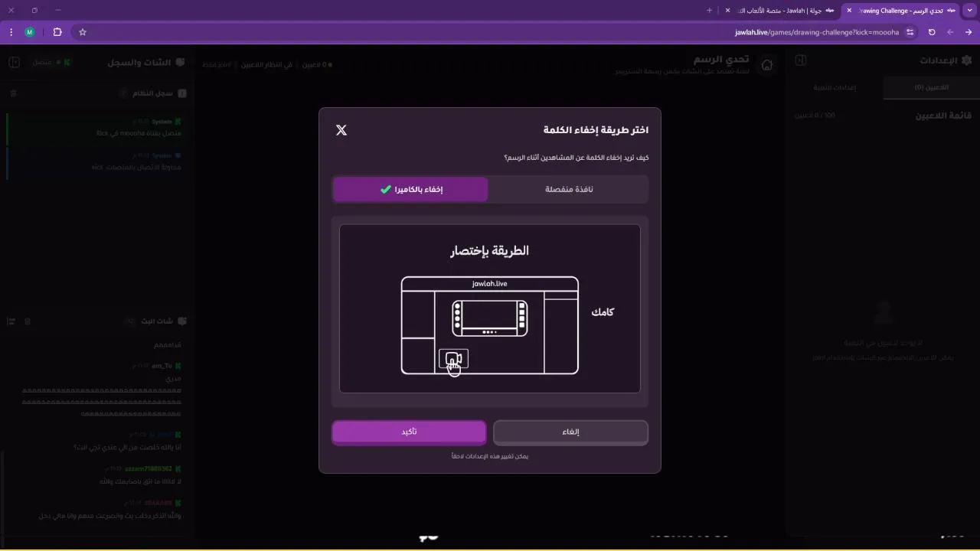The height and width of the screenshot is (551, 980).
Task: Collapse the الشات والسجل panel
Action: tap(14, 62)
